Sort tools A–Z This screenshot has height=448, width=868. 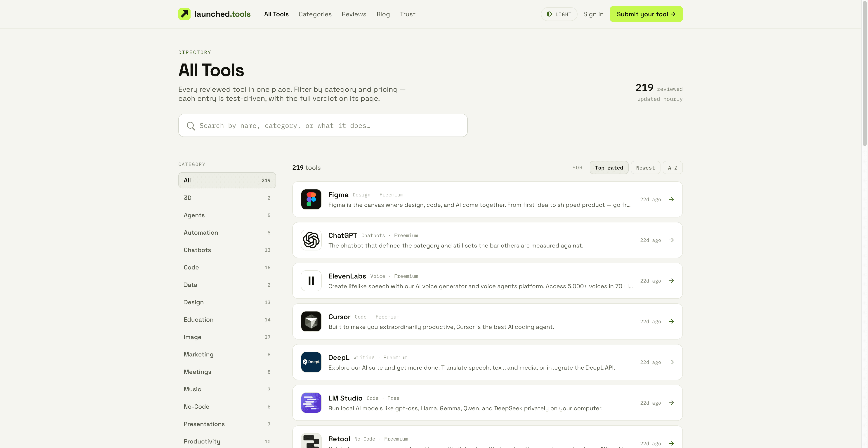pyautogui.click(x=672, y=168)
